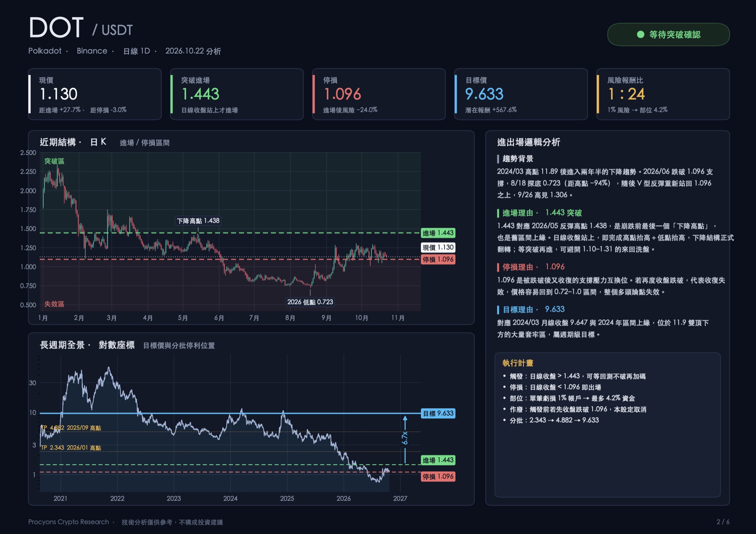Viewport: 756px width, 534px height.
Task: Click the DOT ticker title
Action: coord(56,28)
